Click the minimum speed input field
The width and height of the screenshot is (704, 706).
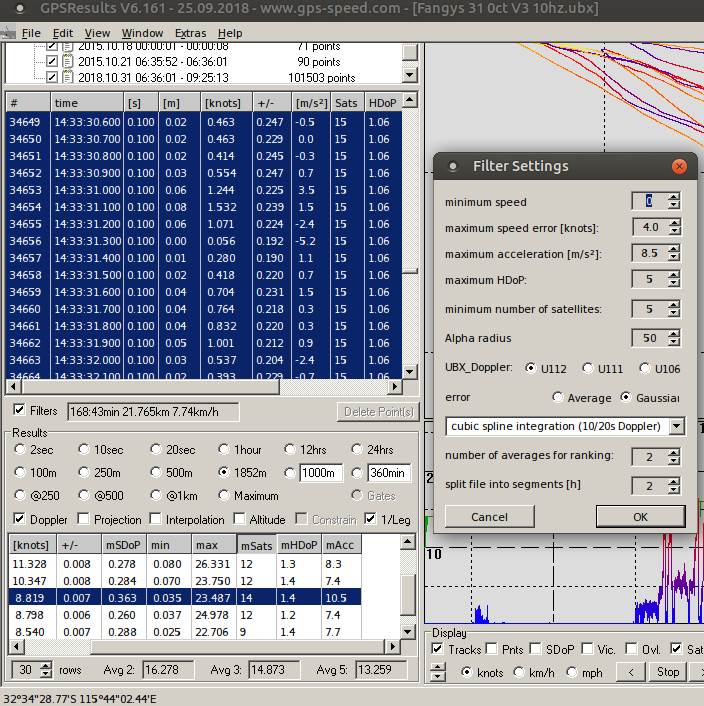(648, 201)
